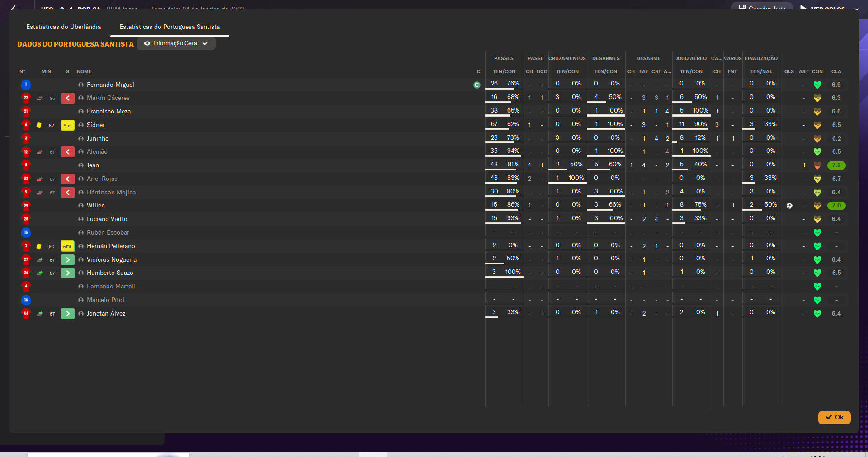Open player Fernando Miguel
Image resolution: width=868 pixels, height=457 pixels.
[x=110, y=85]
